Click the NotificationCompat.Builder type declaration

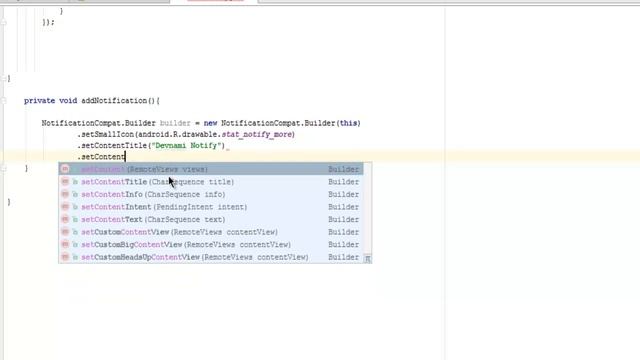coord(98,123)
